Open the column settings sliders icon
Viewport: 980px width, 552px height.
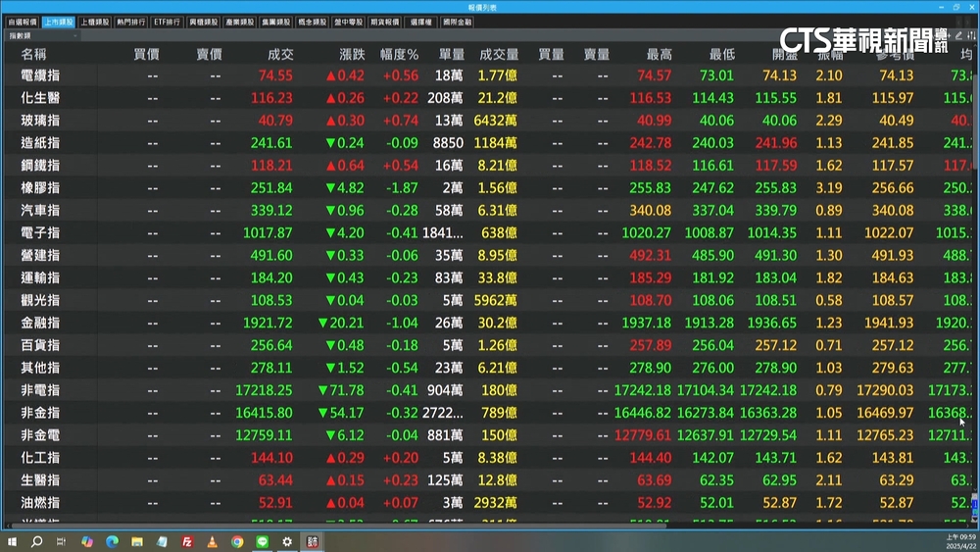point(971,35)
